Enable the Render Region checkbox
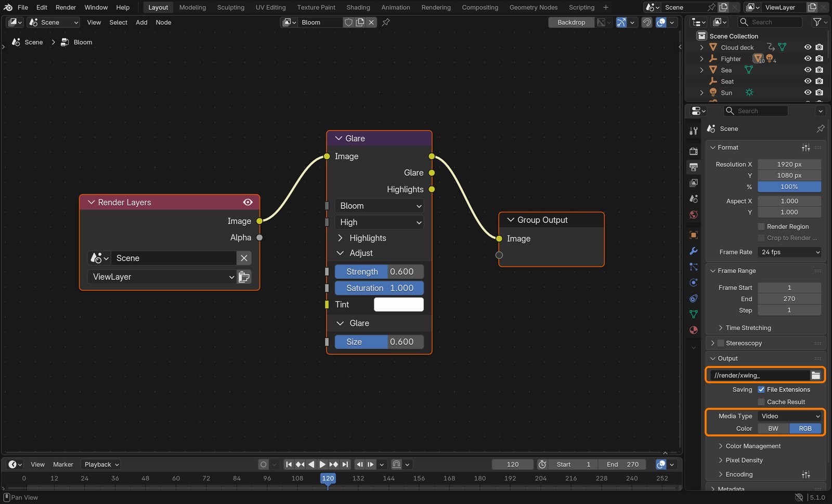The image size is (832, 504). [761, 227]
